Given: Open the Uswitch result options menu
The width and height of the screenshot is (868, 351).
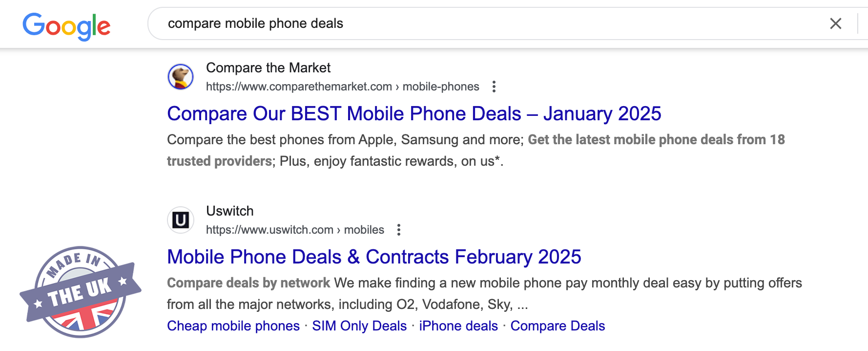Looking at the screenshot, I should pos(399,230).
